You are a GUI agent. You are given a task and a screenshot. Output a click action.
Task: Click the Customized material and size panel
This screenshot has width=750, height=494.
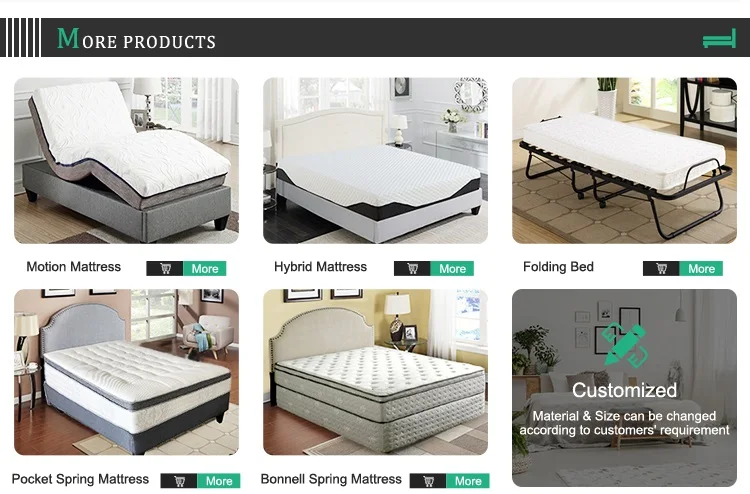624,388
